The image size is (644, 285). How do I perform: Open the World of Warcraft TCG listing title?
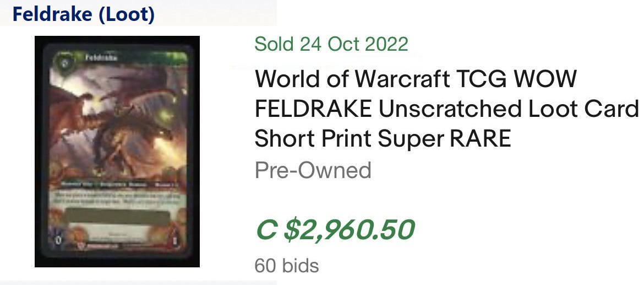point(416,79)
